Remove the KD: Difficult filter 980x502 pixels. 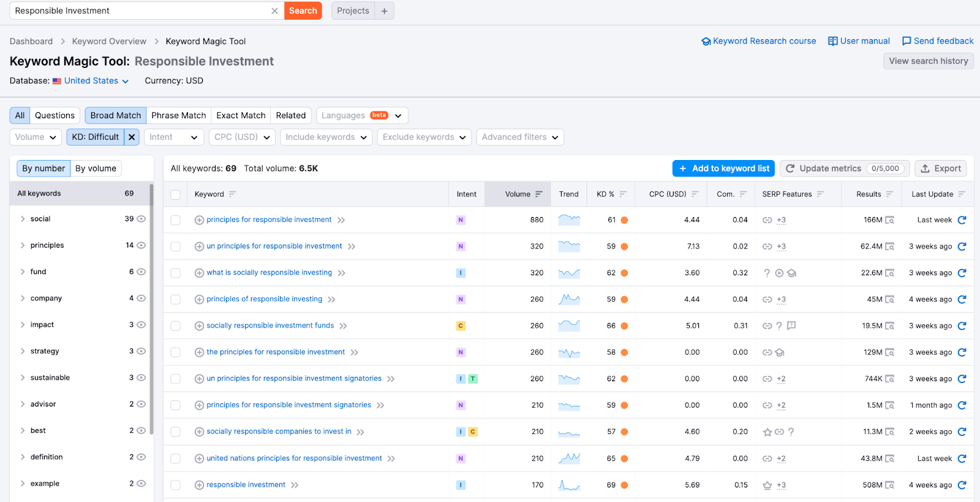point(132,137)
